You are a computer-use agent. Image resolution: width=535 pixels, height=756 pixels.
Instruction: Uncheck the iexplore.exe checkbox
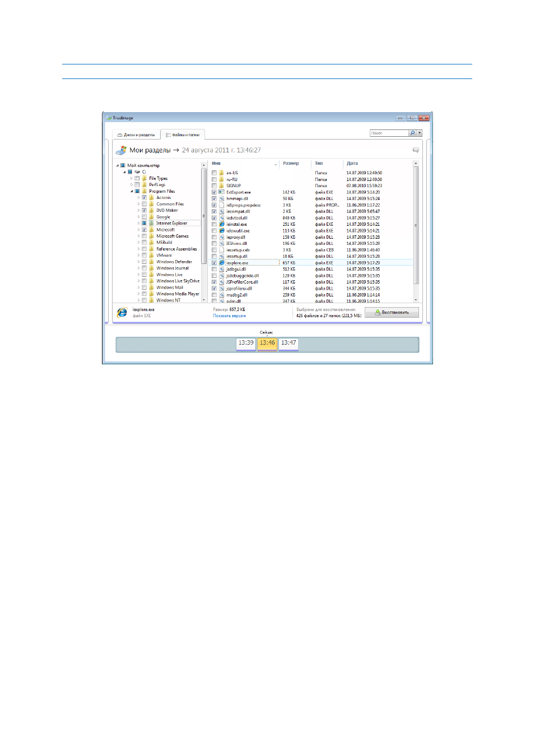click(x=214, y=263)
